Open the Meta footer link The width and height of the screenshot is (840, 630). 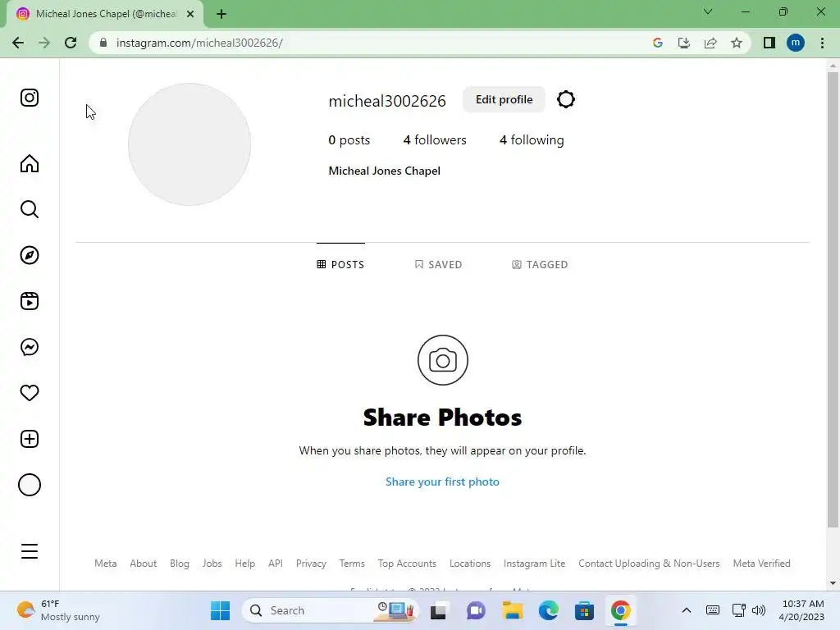click(106, 564)
